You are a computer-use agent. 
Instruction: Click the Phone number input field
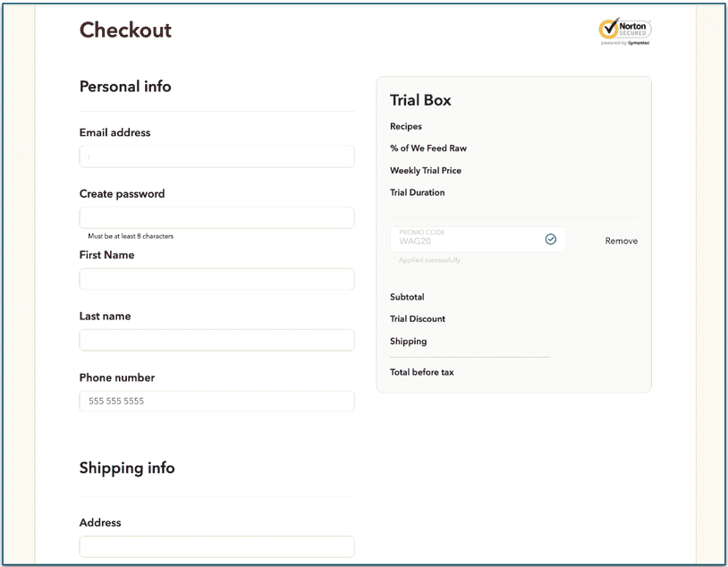click(216, 401)
